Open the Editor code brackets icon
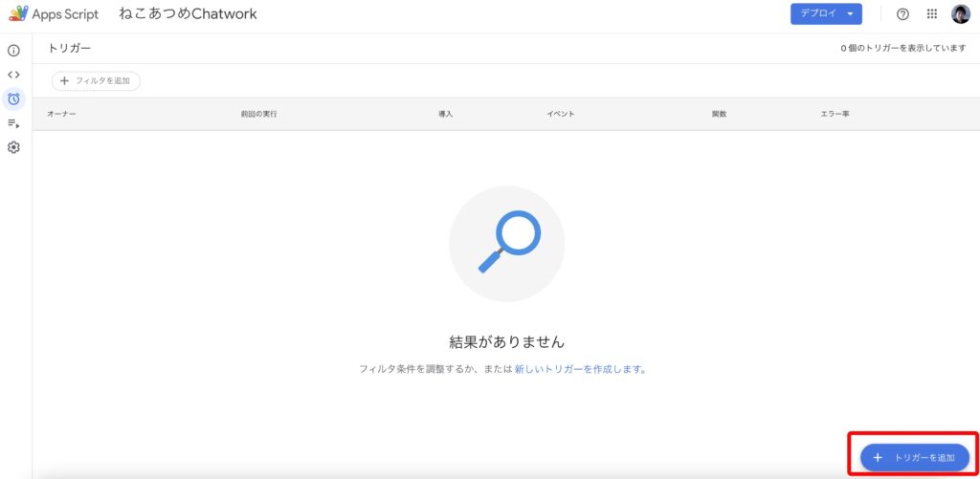Screen dimensions: 980x479 click(x=13, y=75)
